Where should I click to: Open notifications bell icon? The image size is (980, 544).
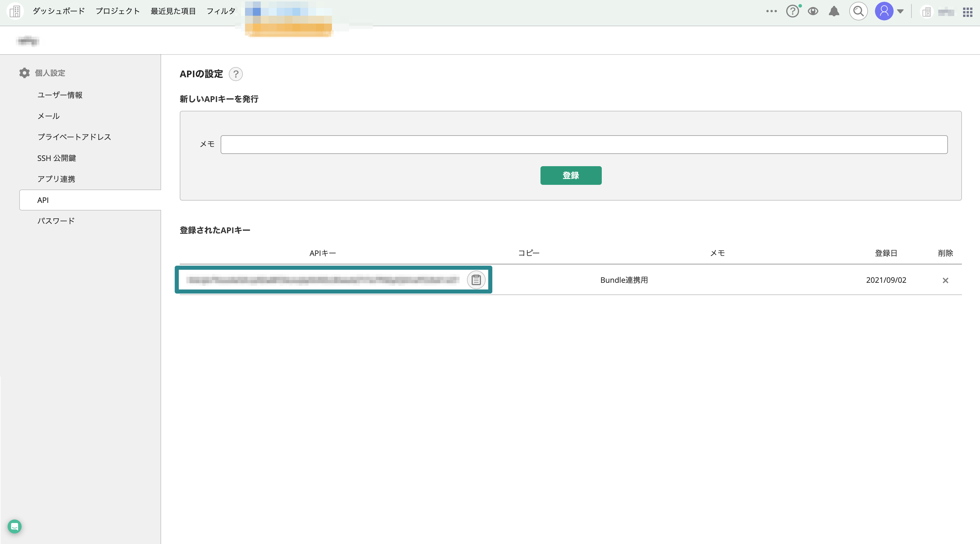(833, 11)
